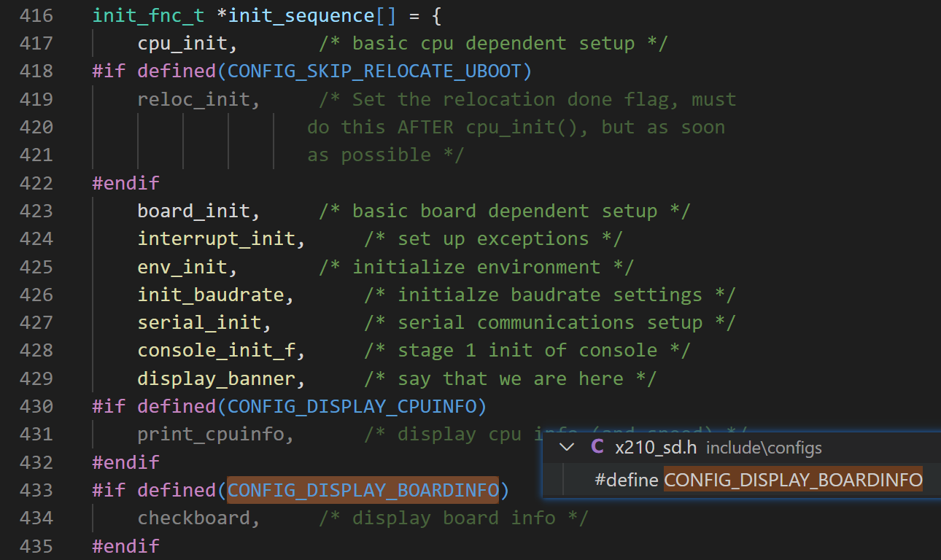Screen dimensions: 941x560
Task: Click line number 425
Action: point(36,267)
